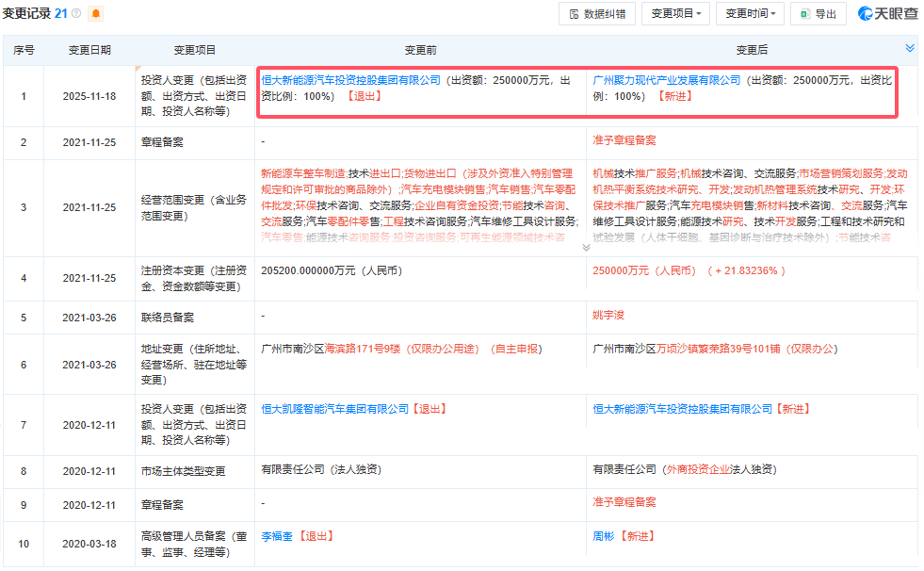The height and width of the screenshot is (571, 924).
Task: Click the orange bell alert icon
Action: click(x=96, y=13)
